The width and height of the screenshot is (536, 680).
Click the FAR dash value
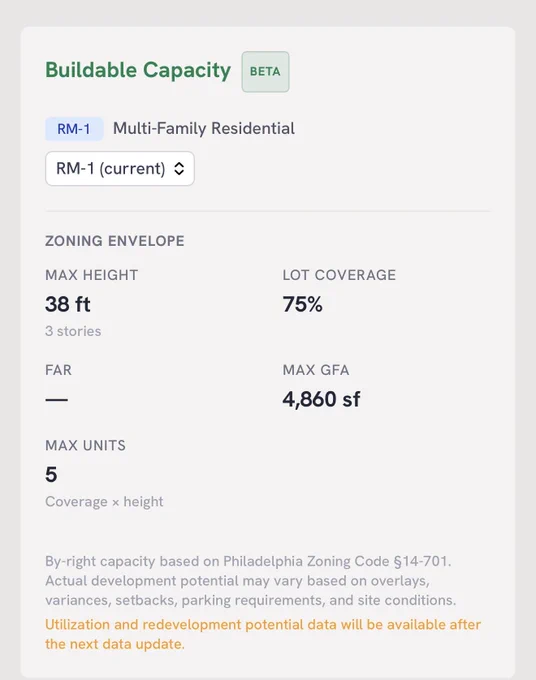56,399
